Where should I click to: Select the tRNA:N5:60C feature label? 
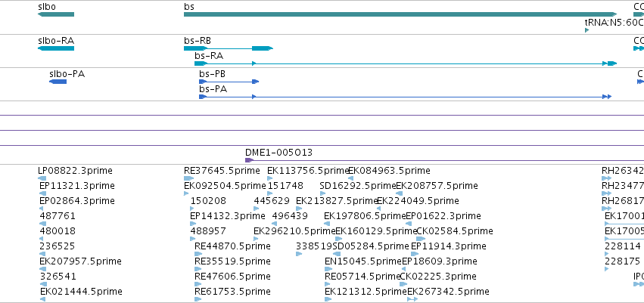[x=614, y=22]
